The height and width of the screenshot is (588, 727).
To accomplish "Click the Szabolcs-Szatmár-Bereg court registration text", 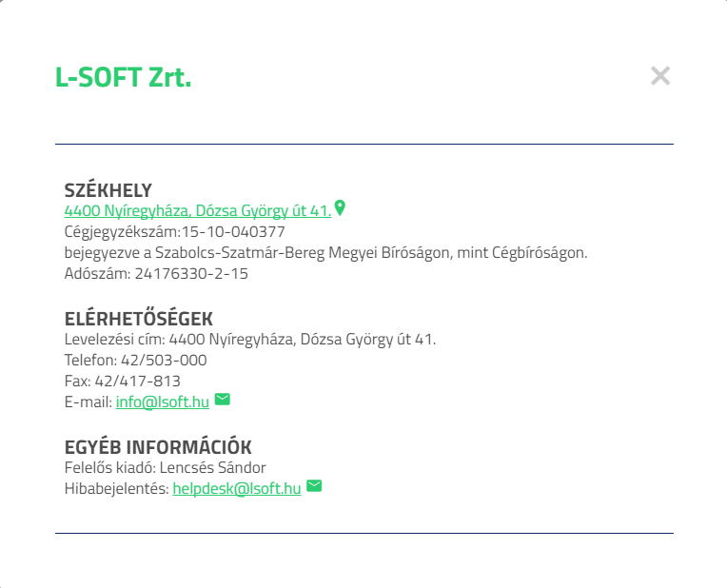I will coord(325,252).
